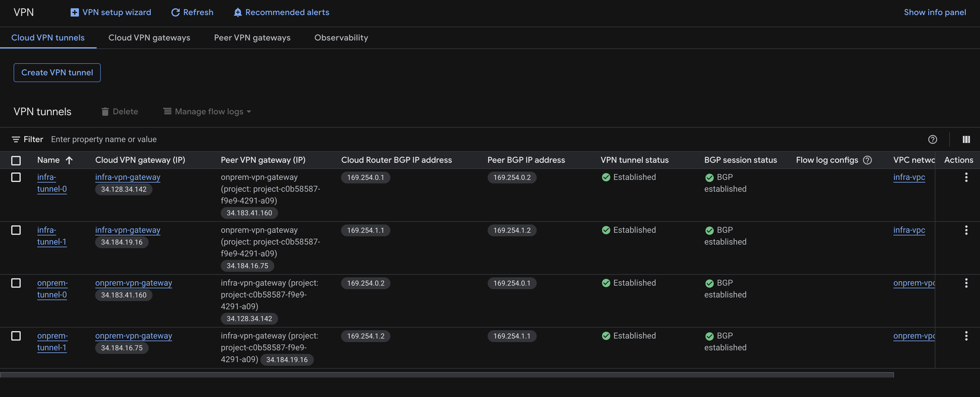Check the select-all checkbox in the table header
980x397 pixels.
16,161
